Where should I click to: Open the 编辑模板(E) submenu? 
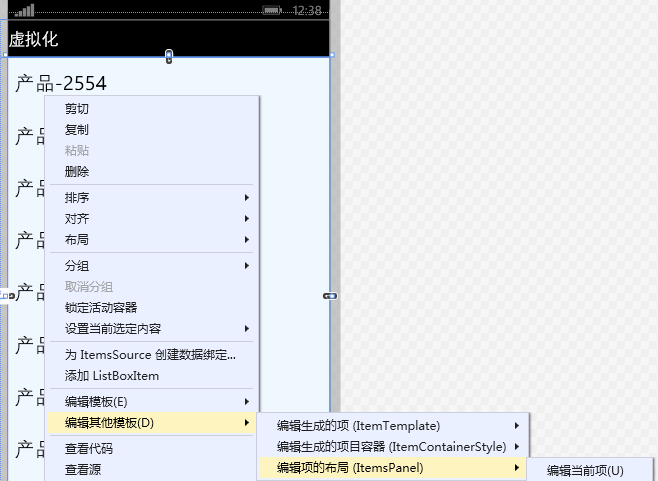click(151, 402)
